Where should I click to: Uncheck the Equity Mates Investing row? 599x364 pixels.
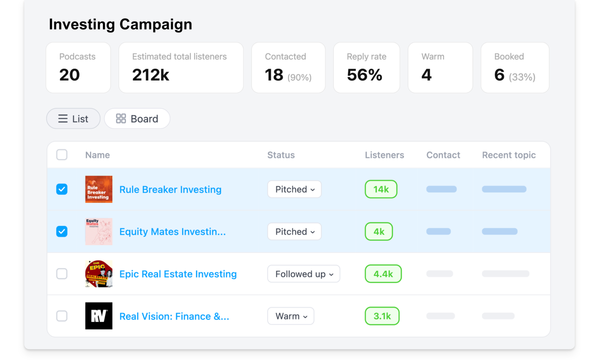click(x=62, y=231)
